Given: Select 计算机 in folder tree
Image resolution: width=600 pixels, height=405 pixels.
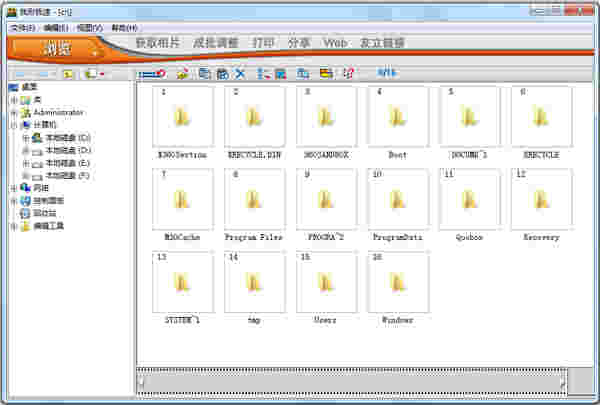Looking at the screenshot, I should (x=45, y=125).
